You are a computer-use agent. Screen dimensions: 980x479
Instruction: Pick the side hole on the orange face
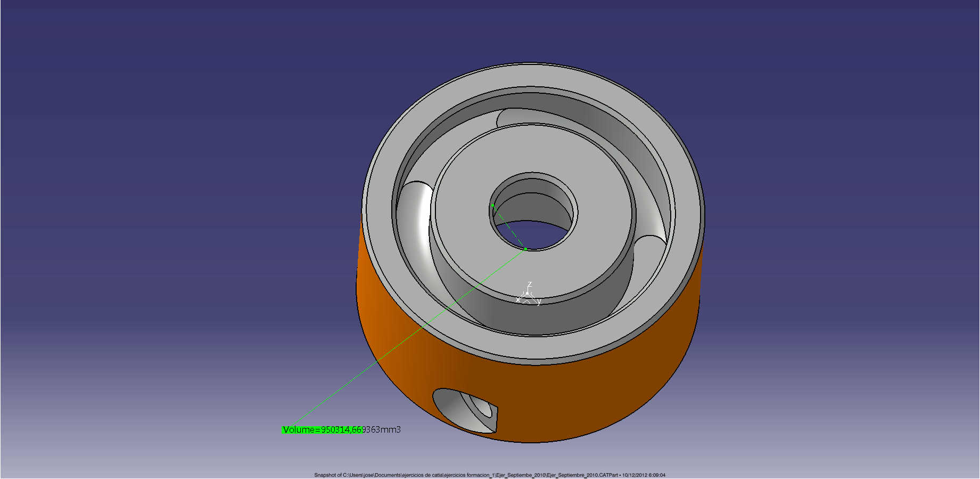pyautogui.click(x=466, y=410)
